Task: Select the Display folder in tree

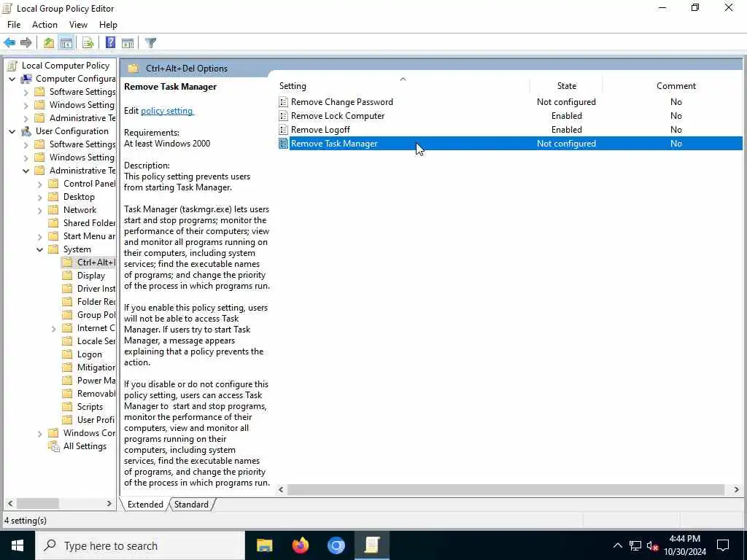Action: pyautogui.click(x=91, y=276)
